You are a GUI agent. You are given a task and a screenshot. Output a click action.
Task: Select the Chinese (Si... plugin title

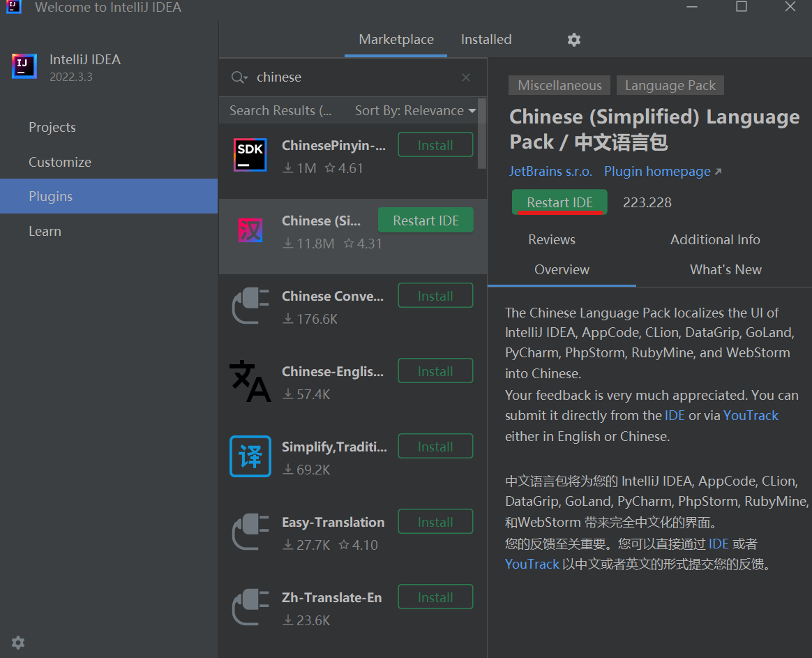[x=321, y=220]
